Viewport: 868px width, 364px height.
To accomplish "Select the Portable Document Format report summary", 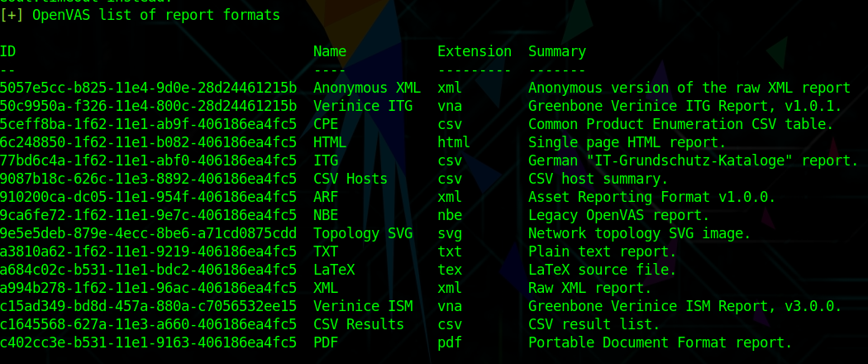I will point(661,342).
